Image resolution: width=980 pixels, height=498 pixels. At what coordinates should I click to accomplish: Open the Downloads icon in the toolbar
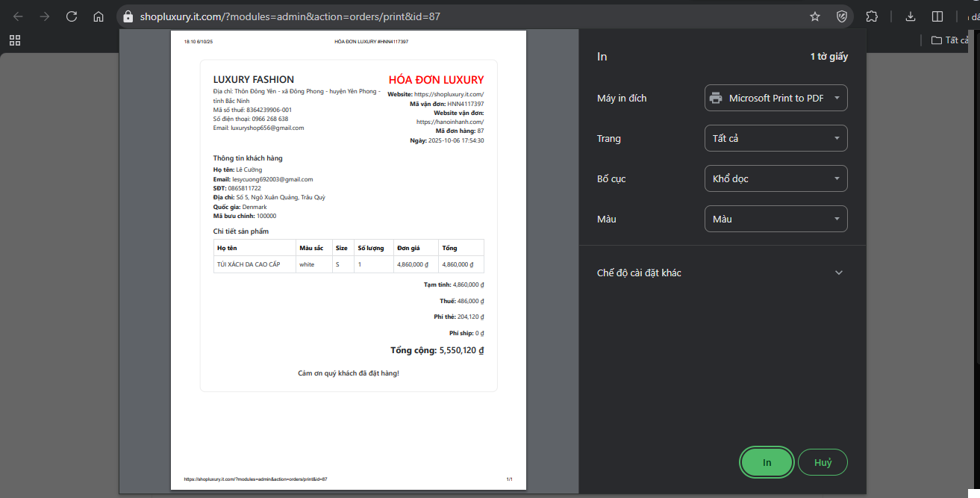click(911, 16)
